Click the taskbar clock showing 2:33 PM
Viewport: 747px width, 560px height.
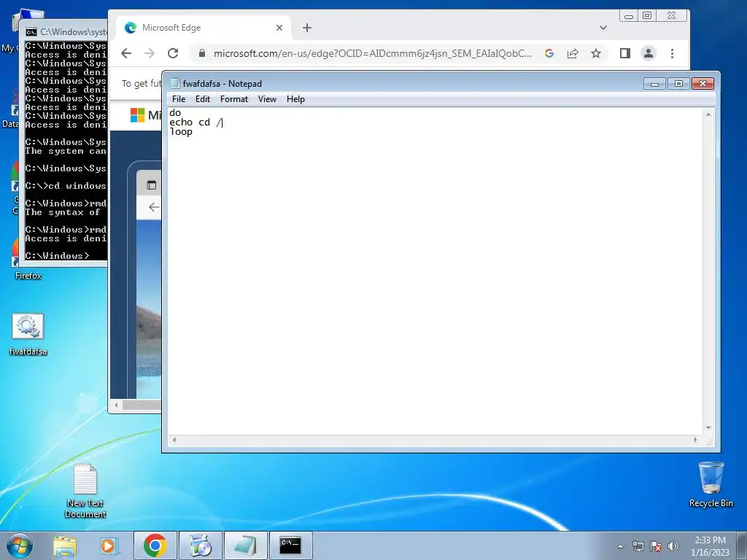click(x=710, y=545)
